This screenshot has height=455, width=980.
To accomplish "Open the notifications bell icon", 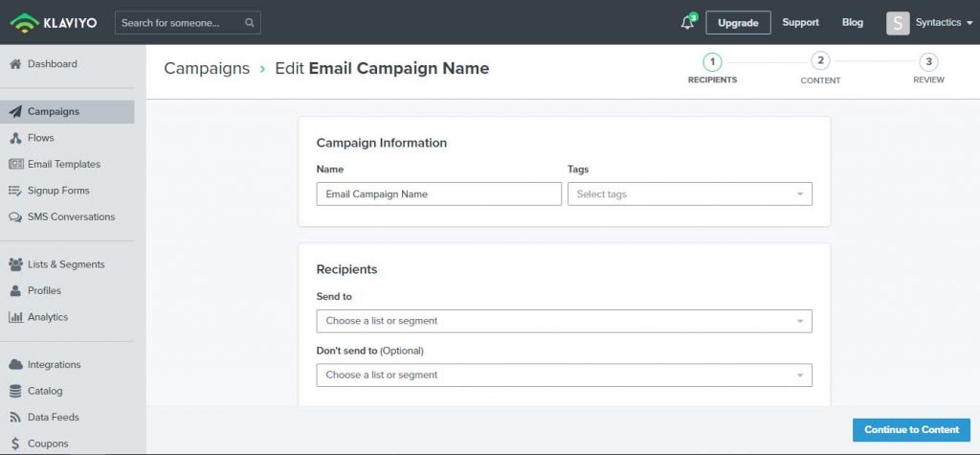I will pos(688,23).
